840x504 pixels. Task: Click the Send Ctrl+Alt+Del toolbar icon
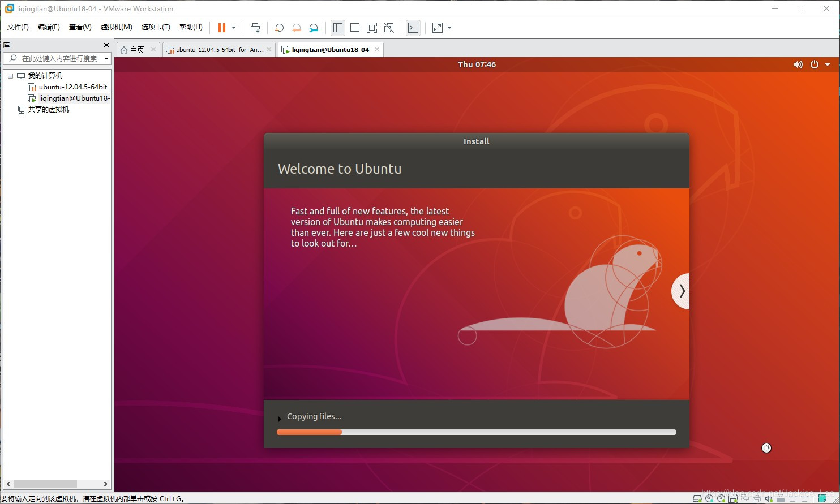tap(255, 28)
